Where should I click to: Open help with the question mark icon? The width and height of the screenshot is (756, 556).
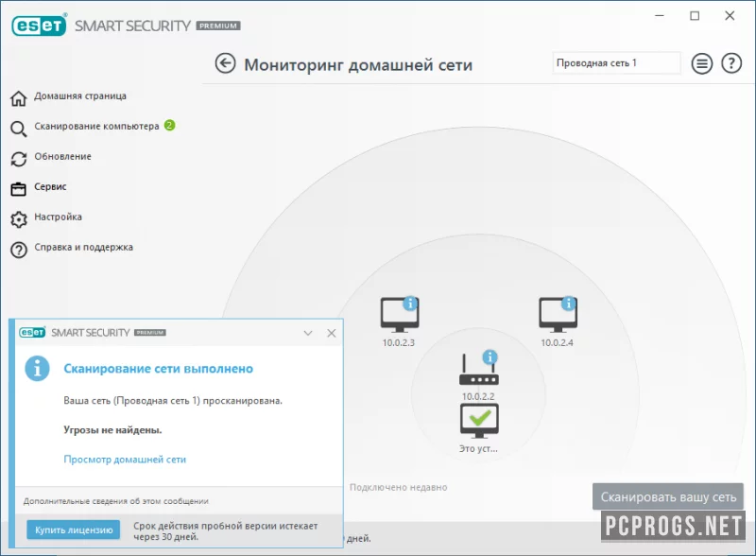click(731, 63)
